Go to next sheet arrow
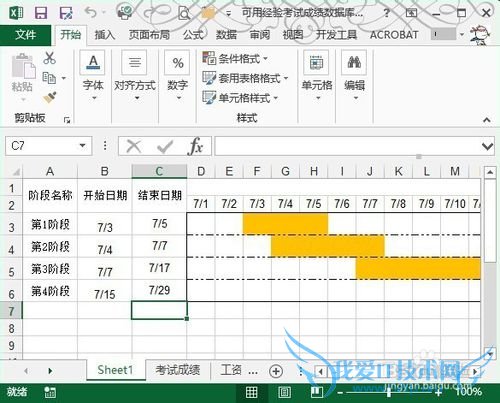The width and height of the screenshot is (500, 403). click(50, 371)
